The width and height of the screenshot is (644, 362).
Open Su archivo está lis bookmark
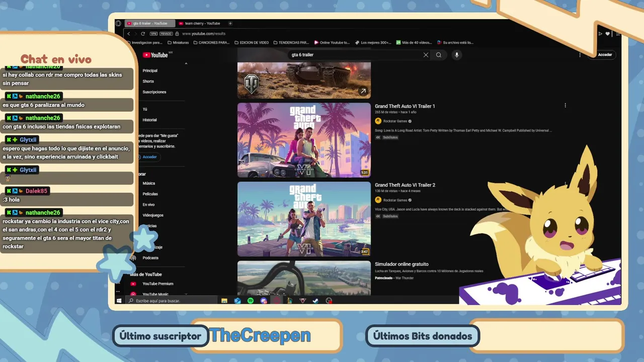[x=455, y=43]
